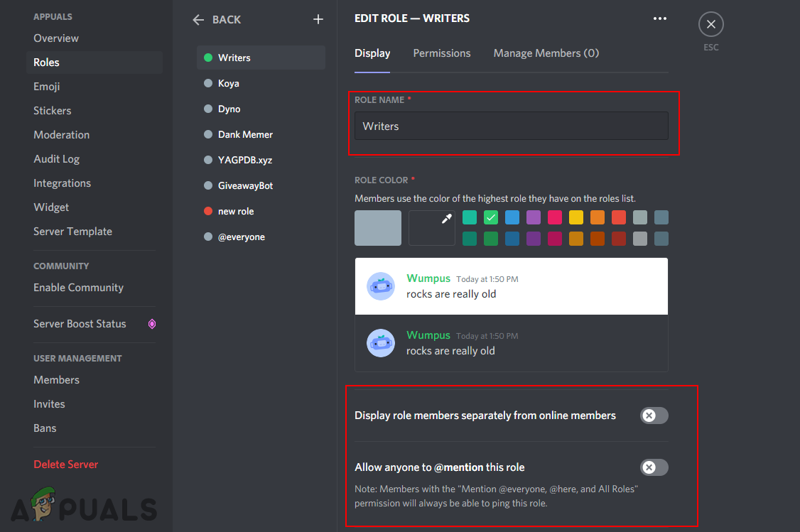The width and height of the screenshot is (800, 532).
Task: Select the dark gold color swatch
Action: (576, 238)
